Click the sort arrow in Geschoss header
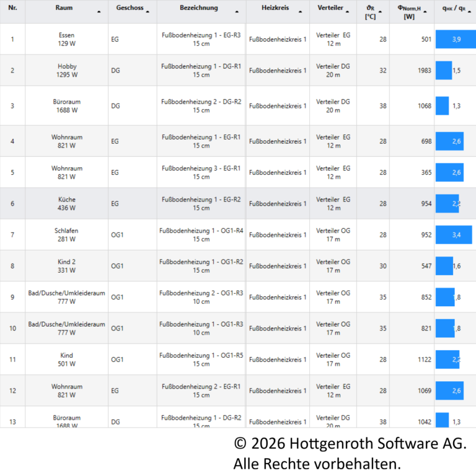The height and width of the screenshot is (476, 476). (148, 12)
